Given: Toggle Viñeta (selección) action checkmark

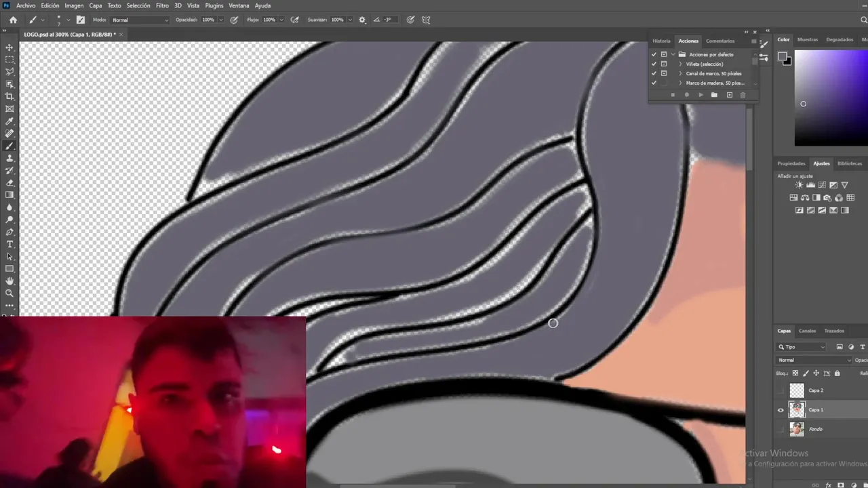Looking at the screenshot, I should click(654, 64).
